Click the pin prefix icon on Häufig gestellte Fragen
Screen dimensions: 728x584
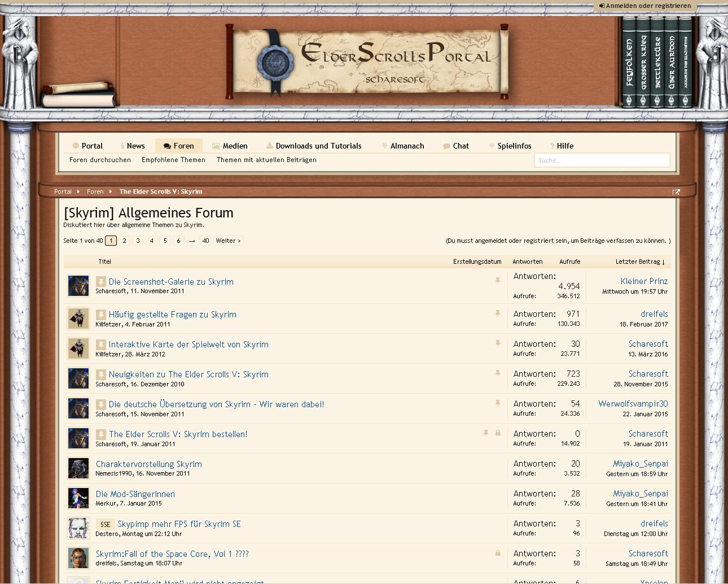click(x=100, y=315)
